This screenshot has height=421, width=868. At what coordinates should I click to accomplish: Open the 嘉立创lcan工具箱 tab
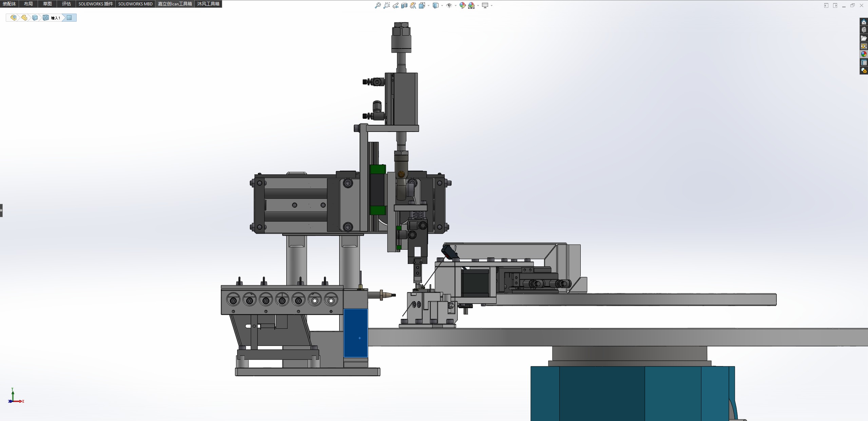click(175, 4)
